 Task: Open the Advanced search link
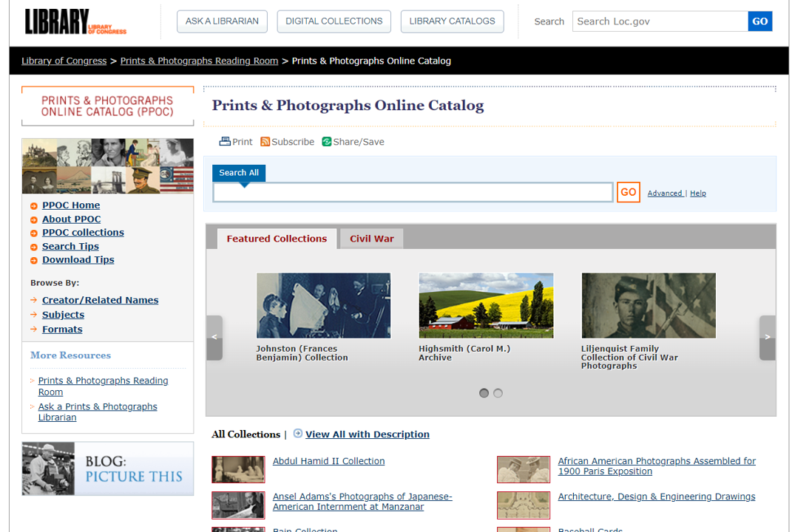click(665, 194)
